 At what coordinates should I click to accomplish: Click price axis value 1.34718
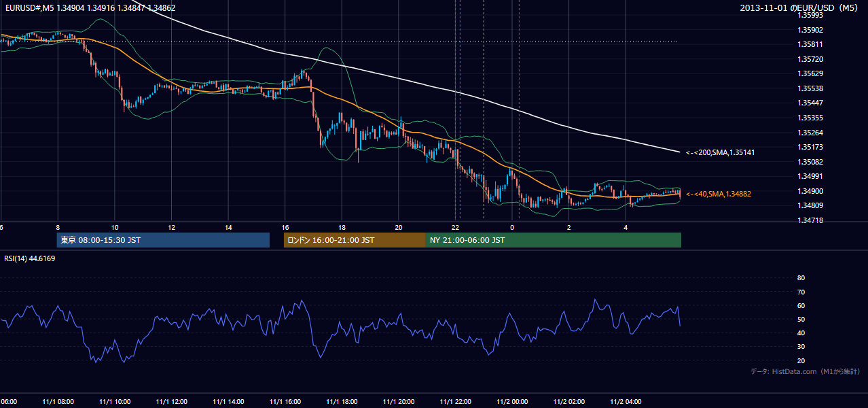[x=810, y=220]
